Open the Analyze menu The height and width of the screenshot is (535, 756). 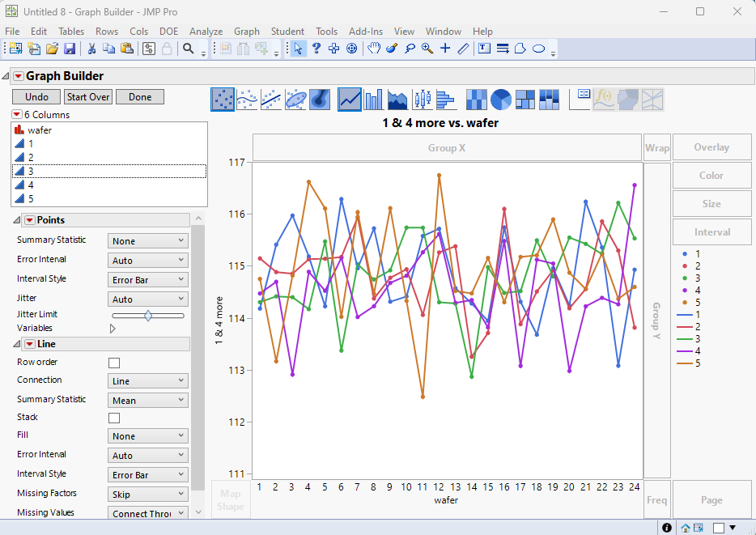206,31
